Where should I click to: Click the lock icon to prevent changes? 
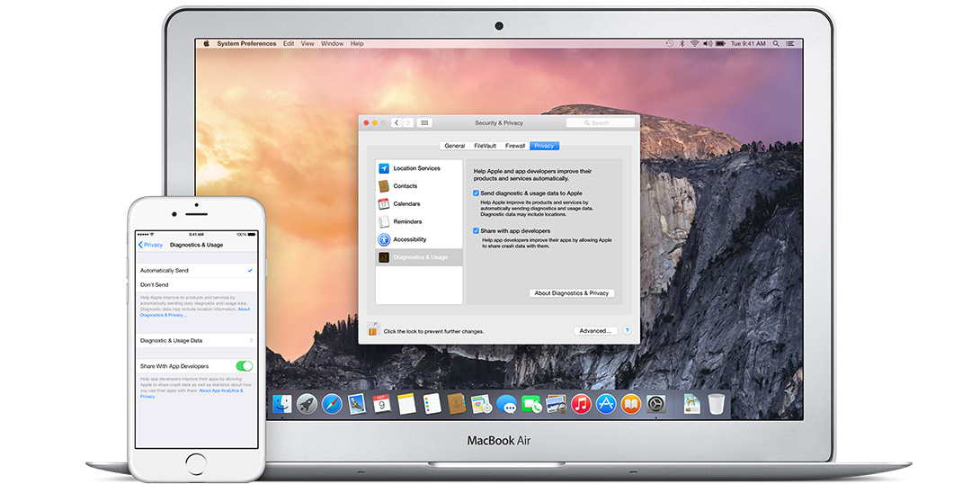373,330
